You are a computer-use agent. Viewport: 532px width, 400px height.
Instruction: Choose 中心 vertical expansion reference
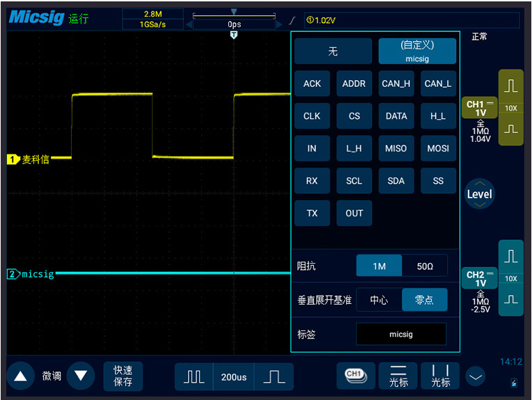(380, 300)
